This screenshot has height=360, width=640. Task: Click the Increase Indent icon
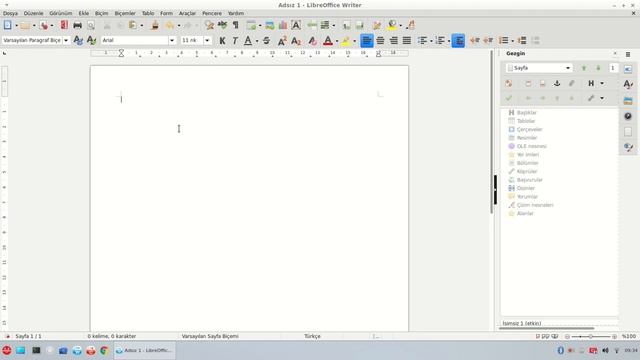(474, 40)
